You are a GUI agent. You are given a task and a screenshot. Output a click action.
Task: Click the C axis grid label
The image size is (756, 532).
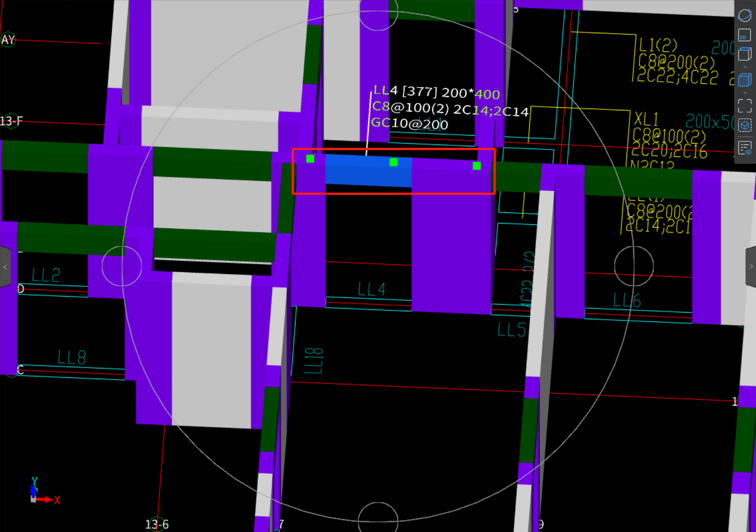coord(20,370)
